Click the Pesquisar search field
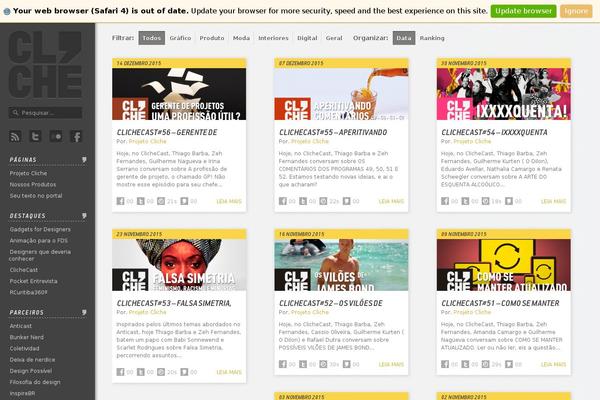The height and width of the screenshot is (400, 600). tap(50, 113)
